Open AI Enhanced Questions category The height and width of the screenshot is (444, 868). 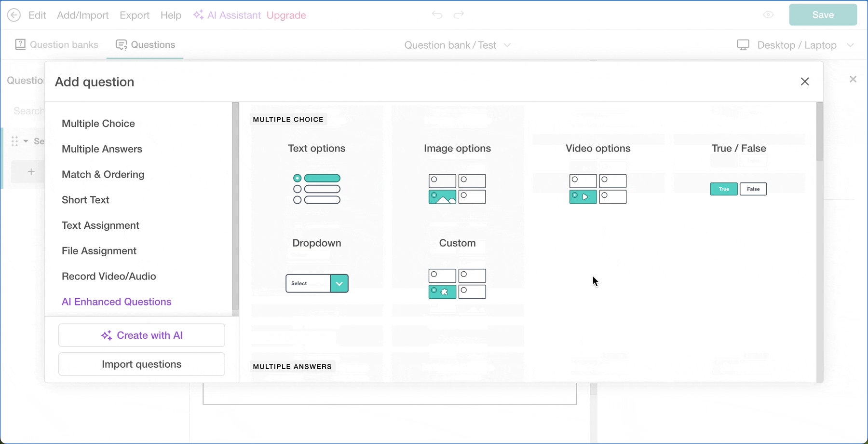116,302
